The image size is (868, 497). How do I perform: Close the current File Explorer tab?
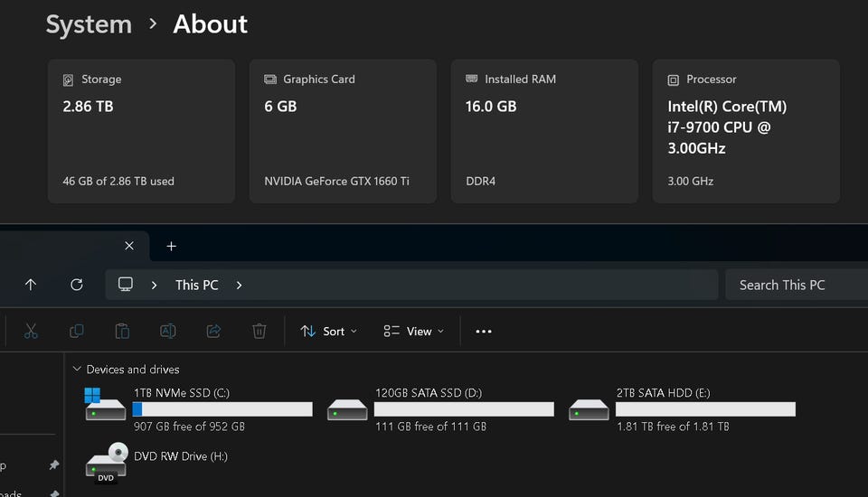[129, 246]
